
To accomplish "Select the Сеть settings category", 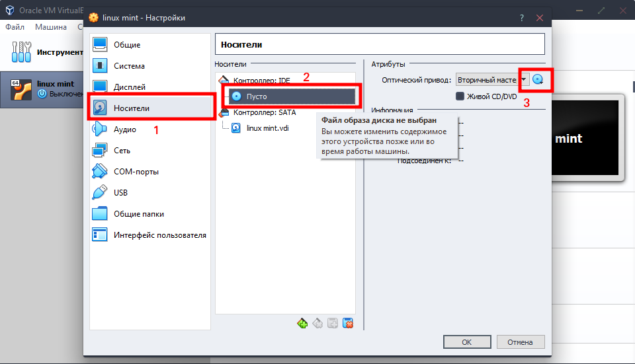I will point(122,151).
